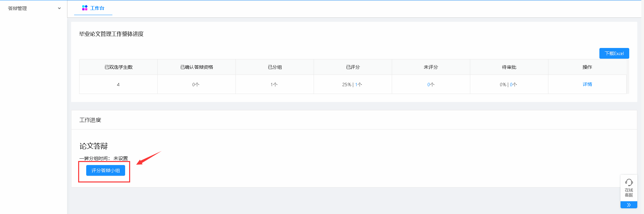This screenshot has width=644, height=214.
Task: Click the 已分组 column header
Action: [x=275, y=67]
